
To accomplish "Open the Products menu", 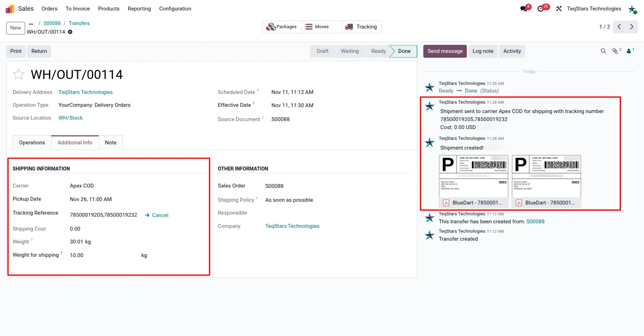I will point(109,8).
